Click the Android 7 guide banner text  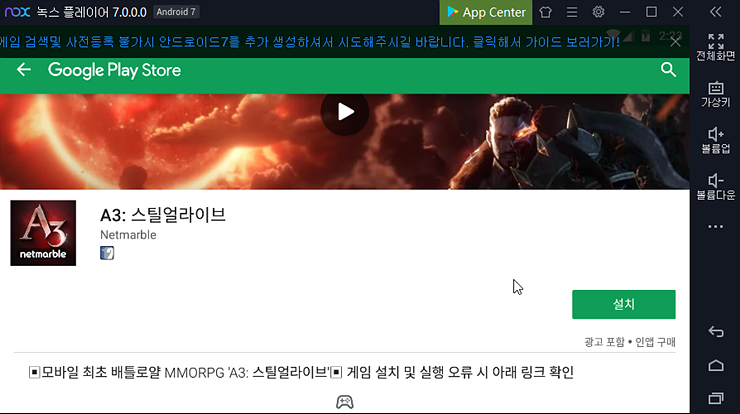coord(310,42)
